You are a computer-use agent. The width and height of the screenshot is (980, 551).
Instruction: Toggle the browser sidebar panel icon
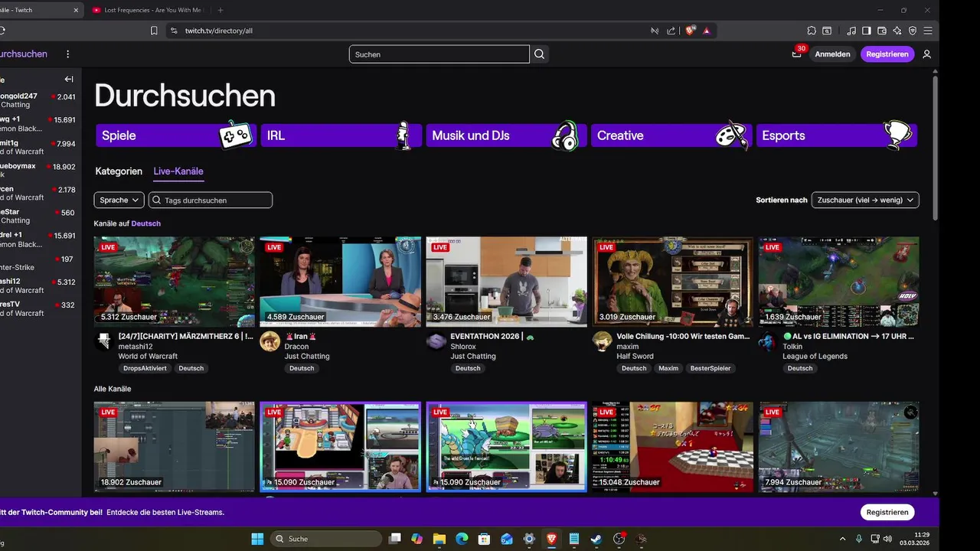[x=867, y=31]
